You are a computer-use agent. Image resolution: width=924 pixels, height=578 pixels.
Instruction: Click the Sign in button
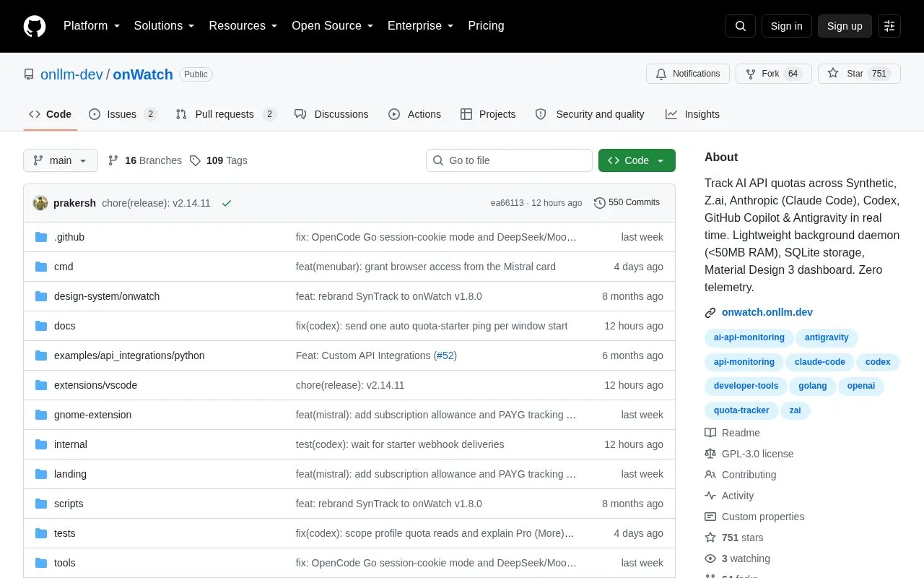point(786,26)
